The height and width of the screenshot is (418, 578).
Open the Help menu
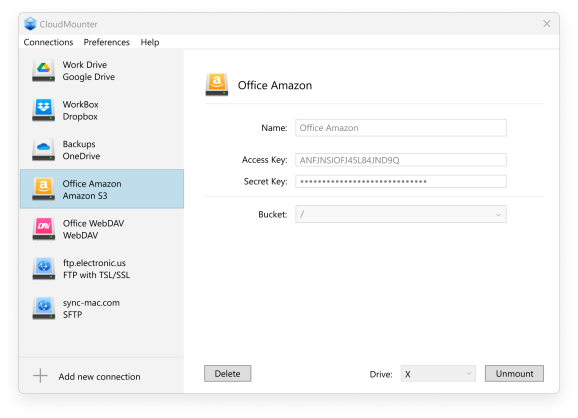click(150, 42)
